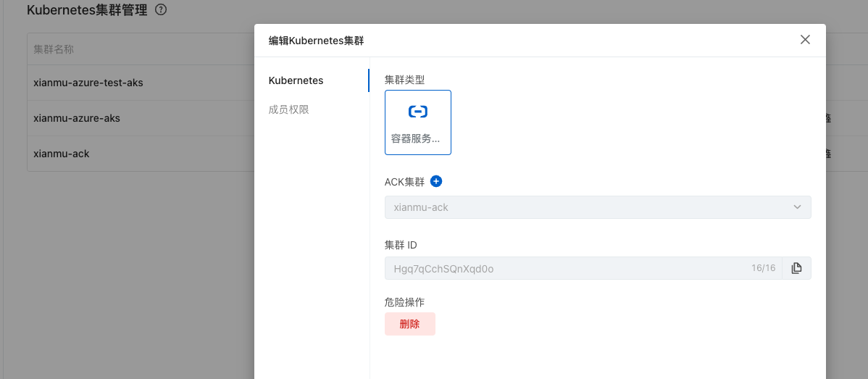Image resolution: width=868 pixels, height=379 pixels.
Task: Select the 容器服务 cluster type card
Action: point(418,122)
